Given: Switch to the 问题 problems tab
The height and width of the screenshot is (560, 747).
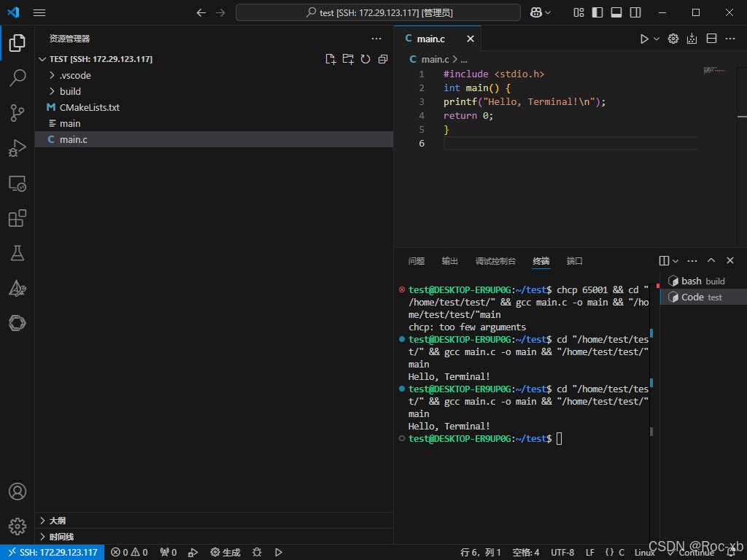Looking at the screenshot, I should pos(417,261).
